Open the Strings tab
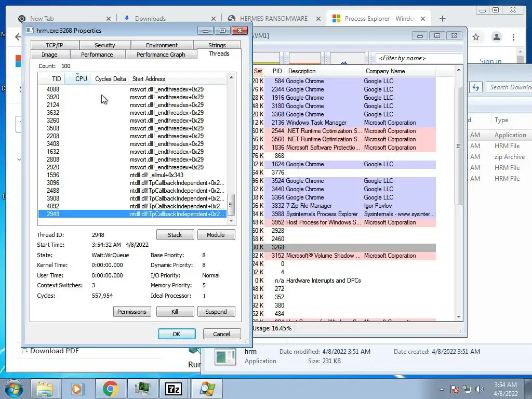The width and height of the screenshot is (532, 399). click(x=217, y=45)
